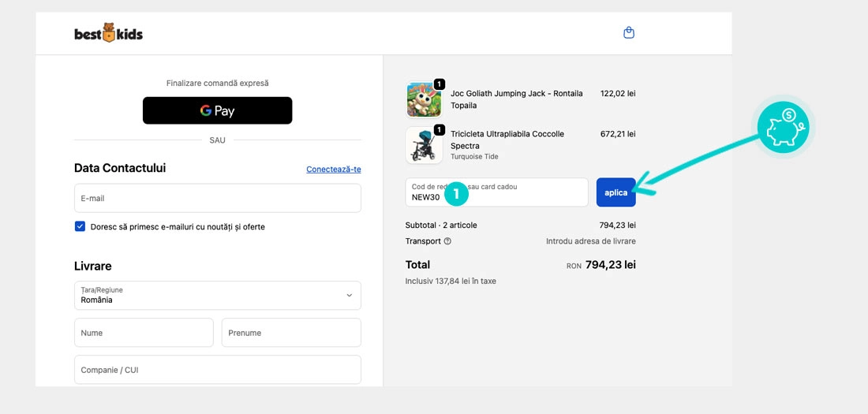Viewport: 868px width, 414px height.
Task: Click the green step 1 badge
Action: click(x=456, y=192)
